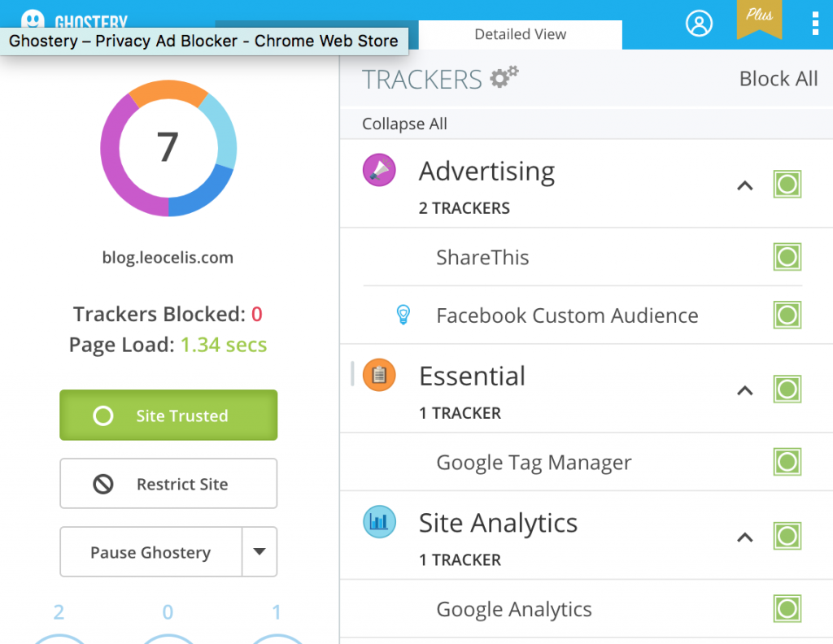The image size is (833, 644).
Task: Click the Restrict Site button
Action: 168,484
